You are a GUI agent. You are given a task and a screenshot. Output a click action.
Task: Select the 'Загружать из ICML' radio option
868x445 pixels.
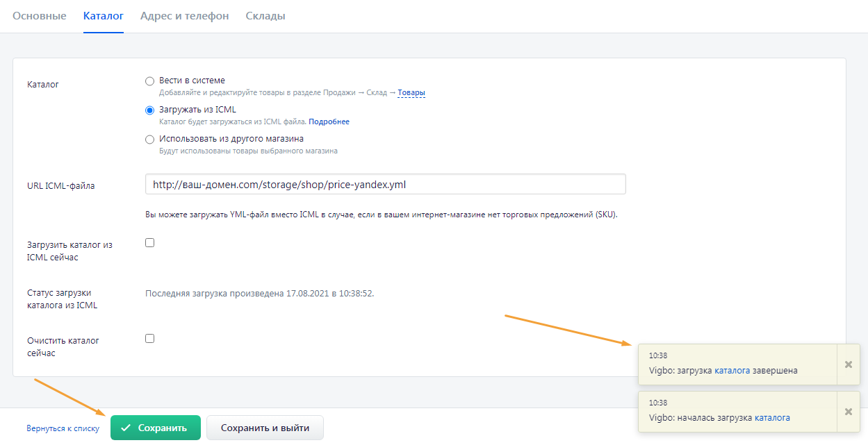149,110
